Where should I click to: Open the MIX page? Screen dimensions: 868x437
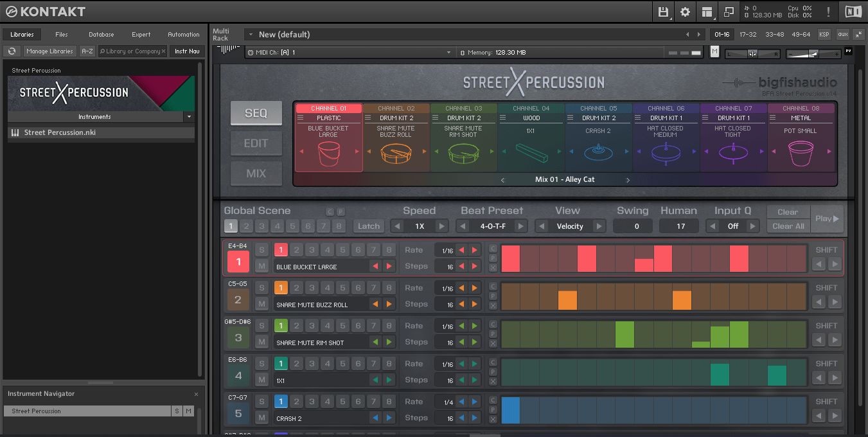pyautogui.click(x=256, y=174)
